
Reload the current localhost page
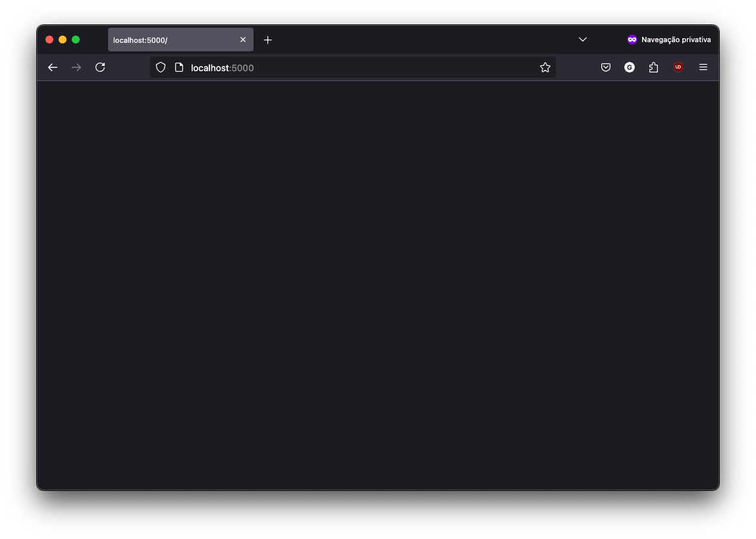click(x=100, y=67)
